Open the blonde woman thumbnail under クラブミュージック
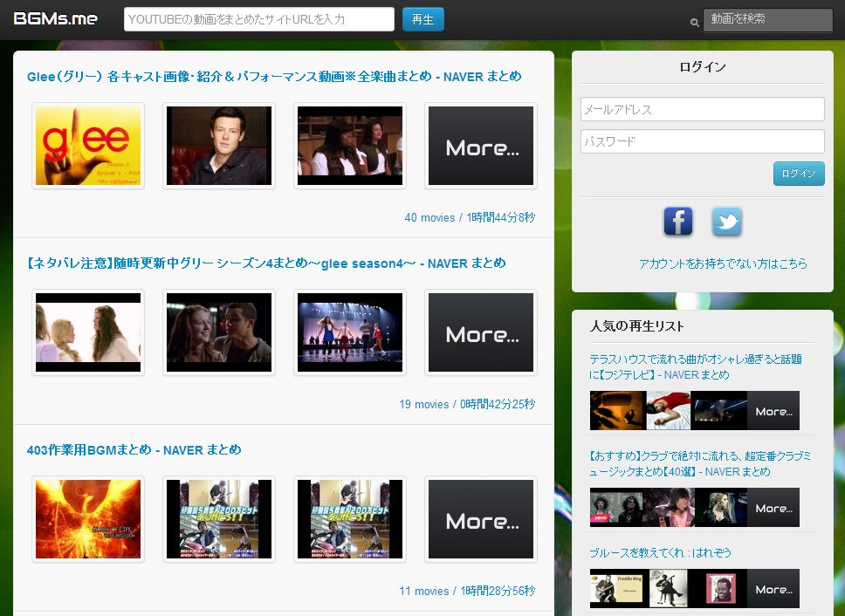This screenshot has height=616, width=845. coord(721,507)
